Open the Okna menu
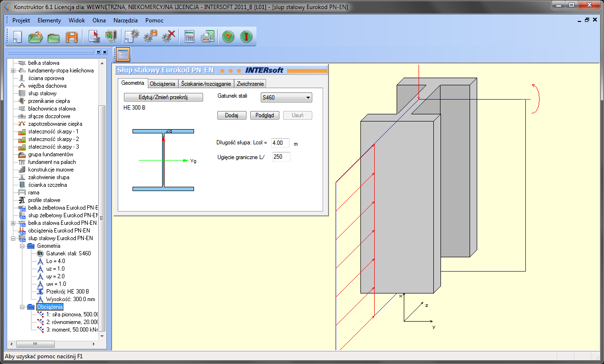604x364 pixels. click(99, 20)
